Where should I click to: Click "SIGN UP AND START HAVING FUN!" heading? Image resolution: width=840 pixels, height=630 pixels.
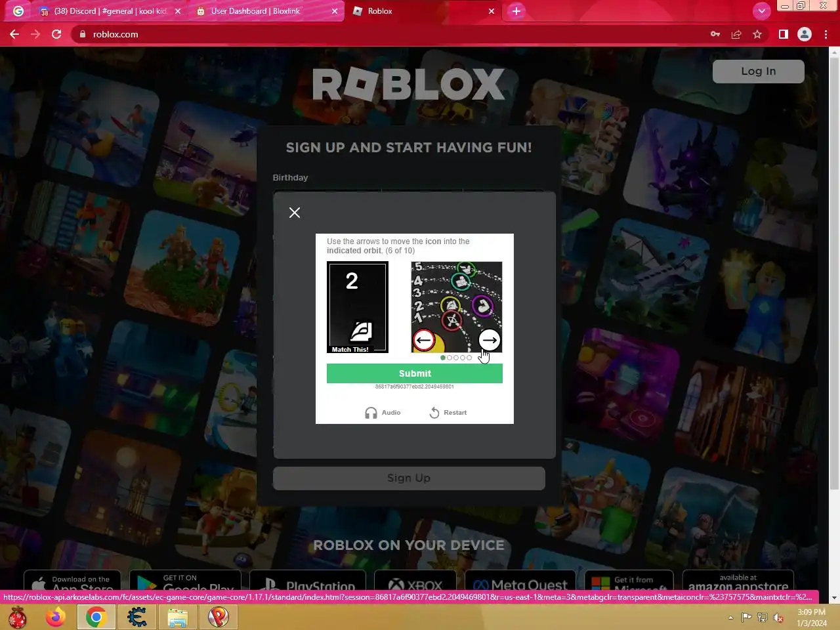pyautogui.click(x=409, y=148)
